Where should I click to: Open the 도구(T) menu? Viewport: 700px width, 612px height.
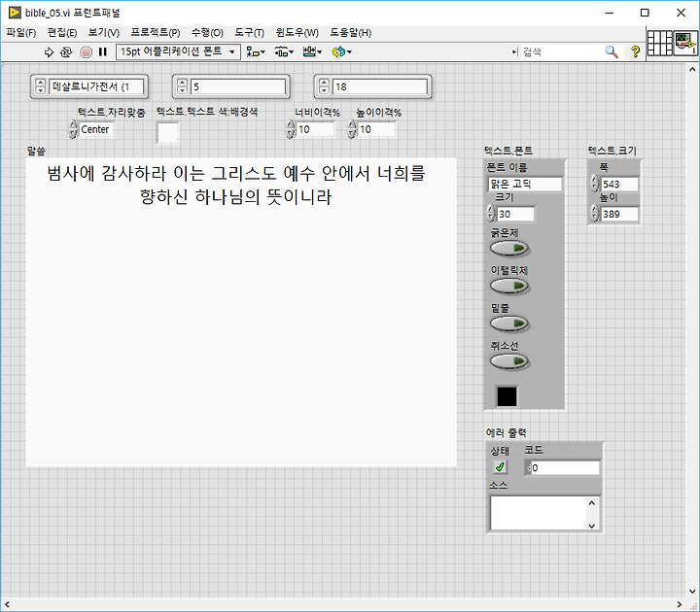click(x=249, y=33)
